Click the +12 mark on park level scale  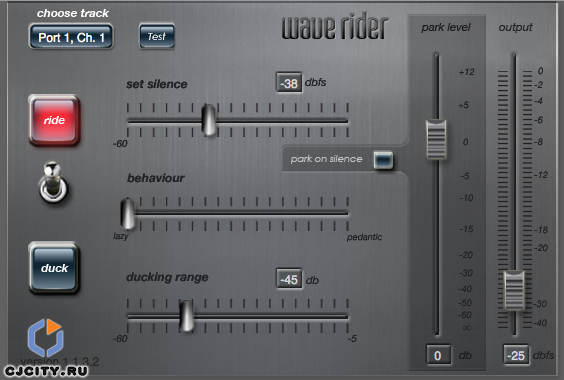click(467, 72)
